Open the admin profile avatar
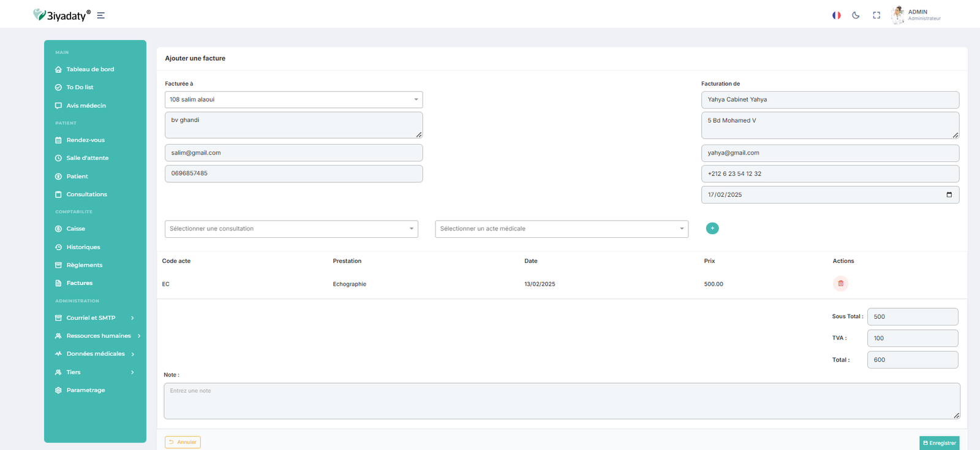 898,15
